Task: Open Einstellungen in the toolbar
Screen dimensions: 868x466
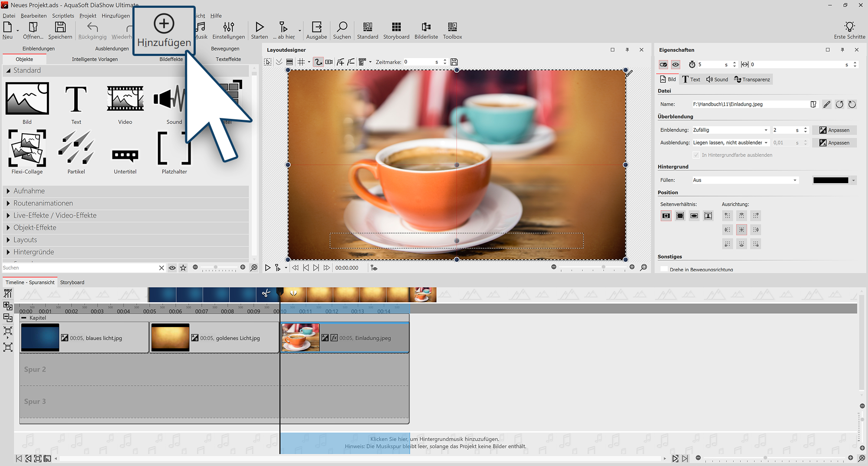Action: (x=228, y=30)
